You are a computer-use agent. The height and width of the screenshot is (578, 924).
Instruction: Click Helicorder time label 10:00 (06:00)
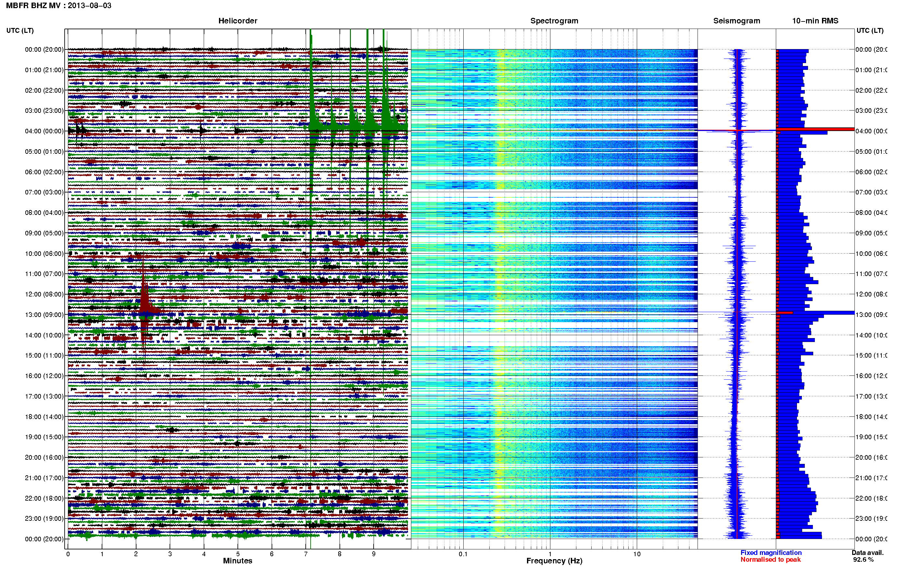44,254
